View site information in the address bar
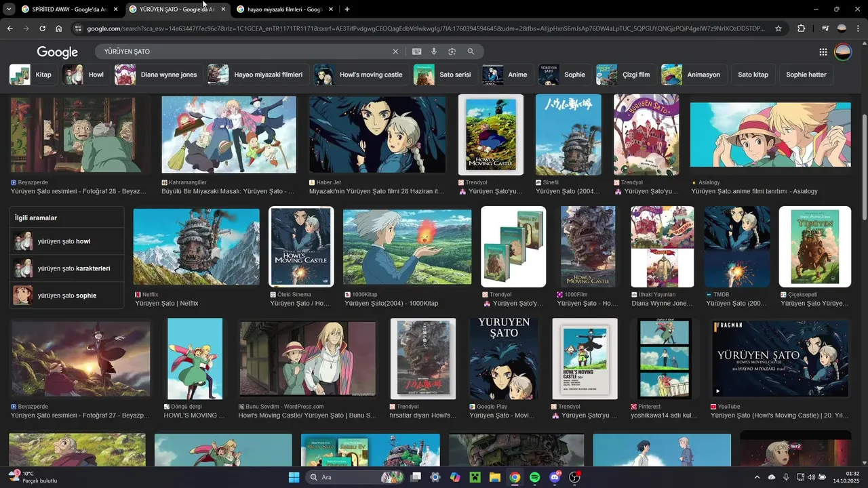868x488 pixels. coord(78,28)
